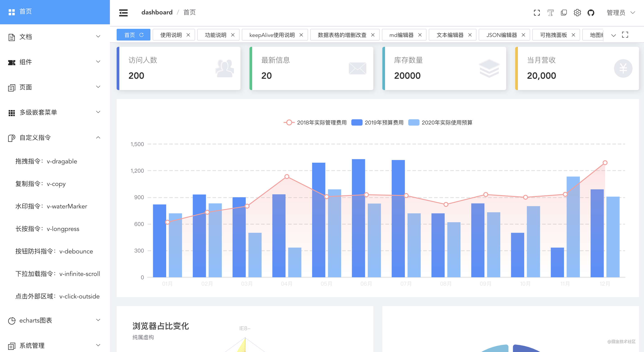Screen dimensions: 644x352
Task: Open the settings gear in the header
Action: click(577, 13)
